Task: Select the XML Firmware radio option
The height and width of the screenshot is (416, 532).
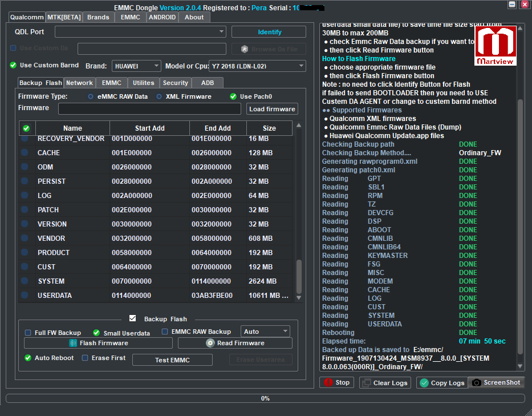Action: (159, 96)
